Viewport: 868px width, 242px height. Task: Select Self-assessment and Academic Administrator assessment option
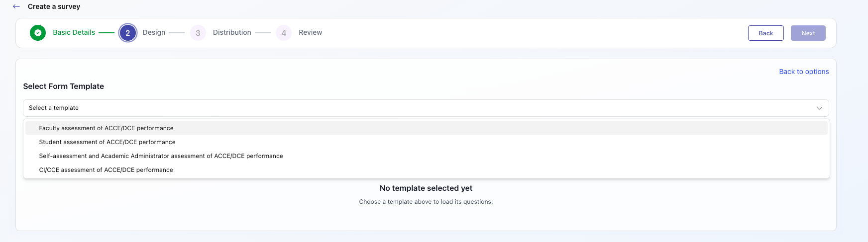[x=161, y=156]
